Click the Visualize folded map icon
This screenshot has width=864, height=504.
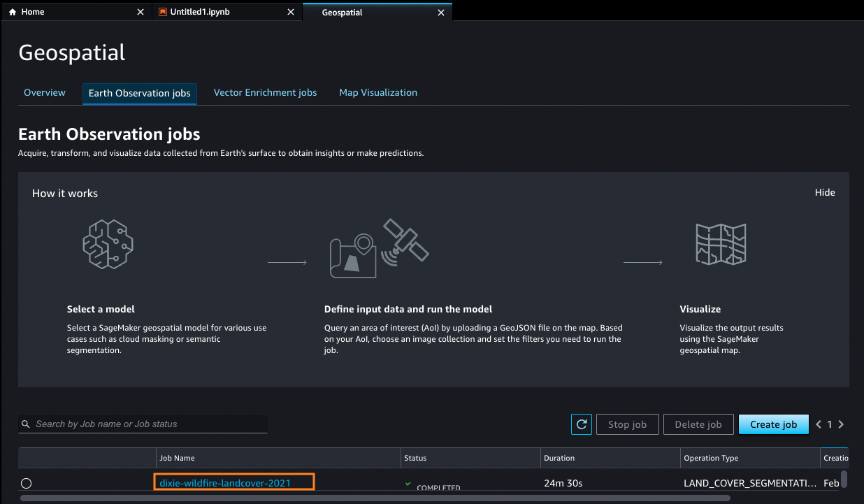721,244
